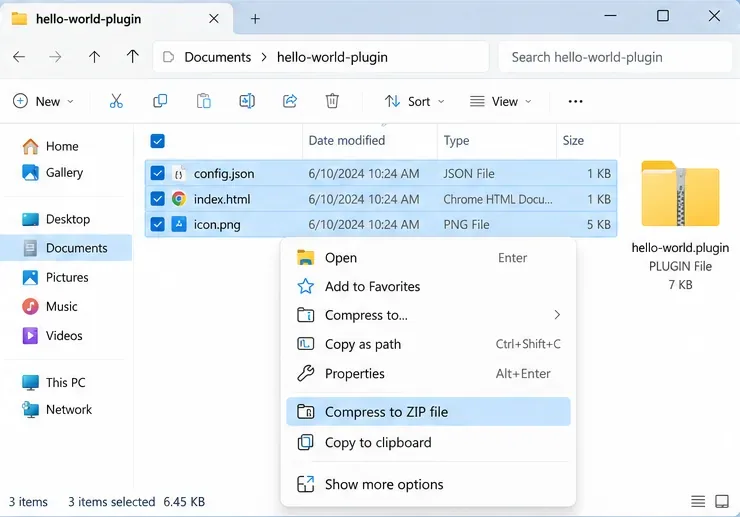
Task: Click the 'Chrome HTML Docu...' type cell
Action: pos(498,199)
